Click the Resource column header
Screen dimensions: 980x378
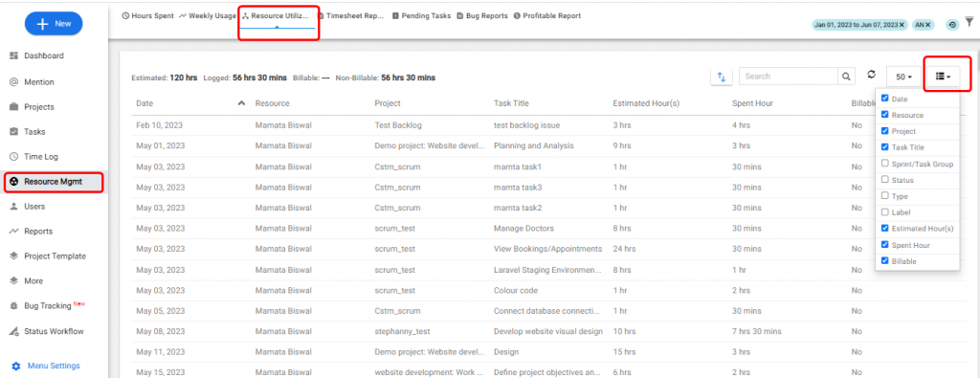coord(272,103)
